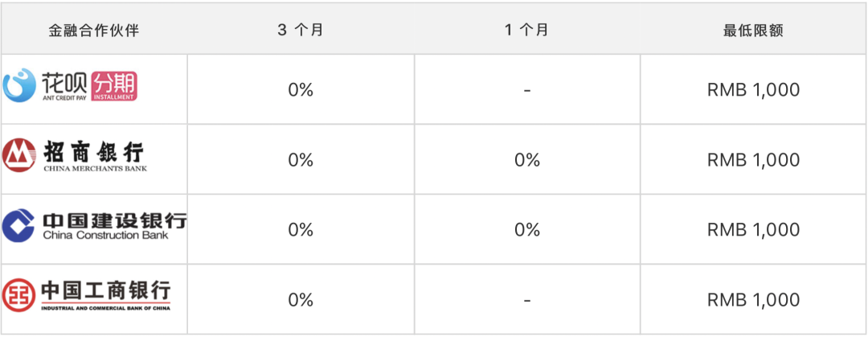Click the Ant Credit Pay water-drop icon
The height and width of the screenshot is (337, 868).
(19, 86)
